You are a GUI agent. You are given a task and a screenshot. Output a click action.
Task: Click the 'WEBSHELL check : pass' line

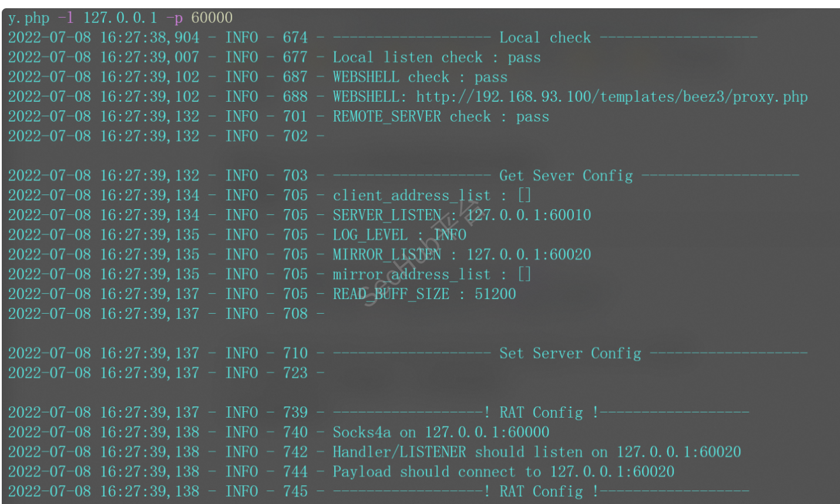(x=419, y=78)
